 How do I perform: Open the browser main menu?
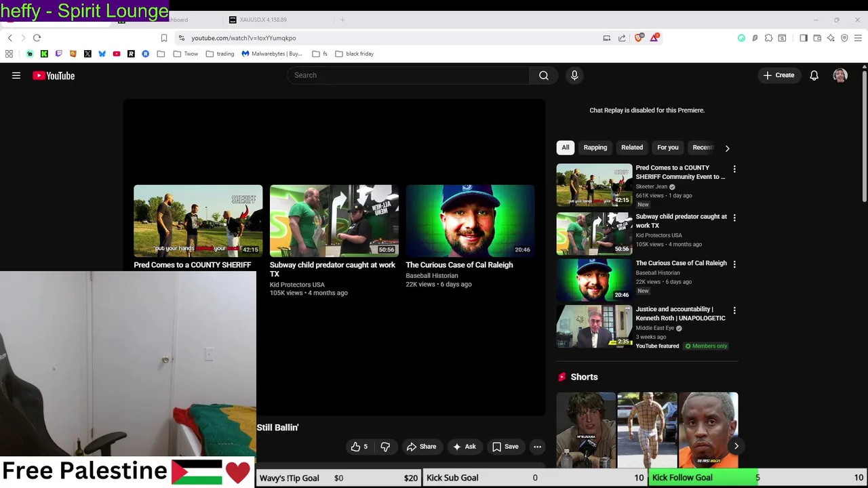click(x=858, y=38)
